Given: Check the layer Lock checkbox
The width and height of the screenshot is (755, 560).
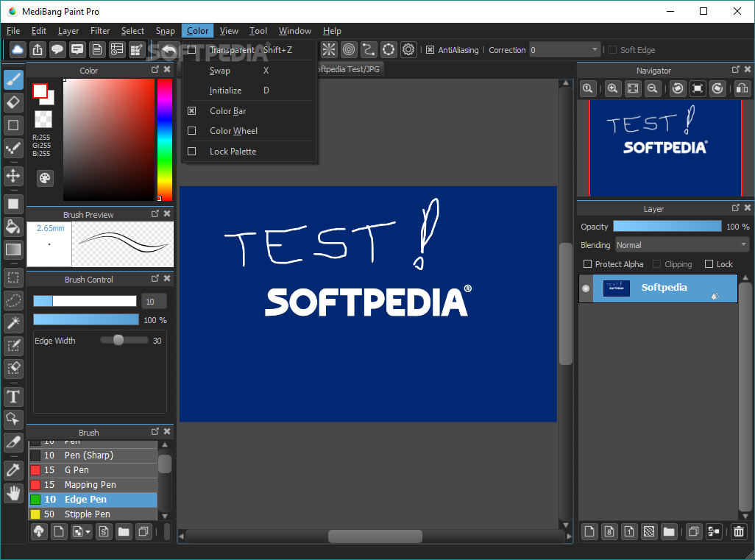Looking at the screenshot, I should pyautogui.click(x=709, y=264).
